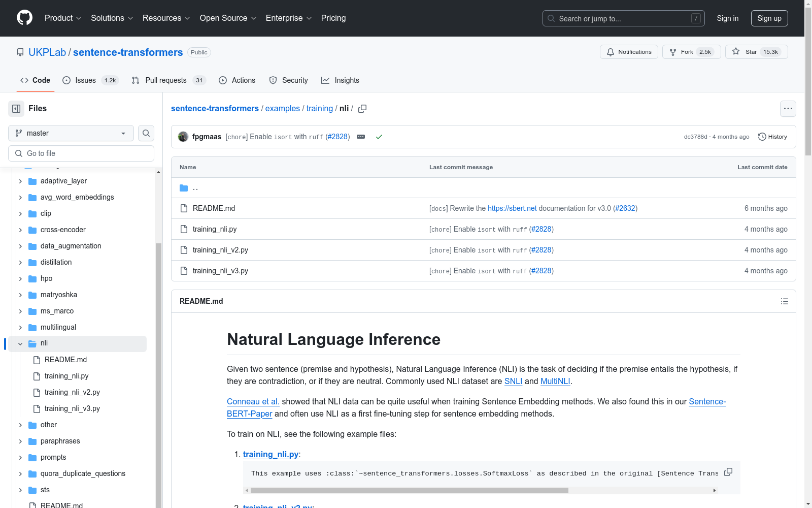Click the hpo folder icon in tree

[x=32, y=278]
